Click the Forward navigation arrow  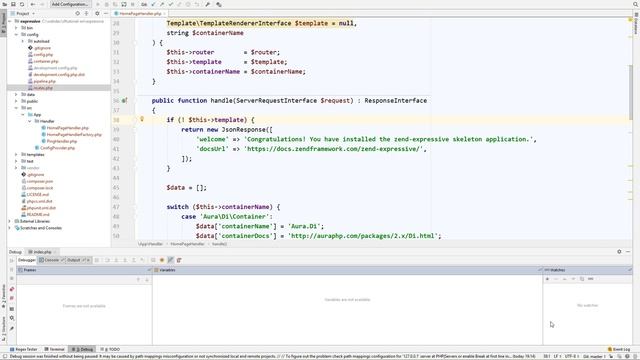[x=42, y=4]
